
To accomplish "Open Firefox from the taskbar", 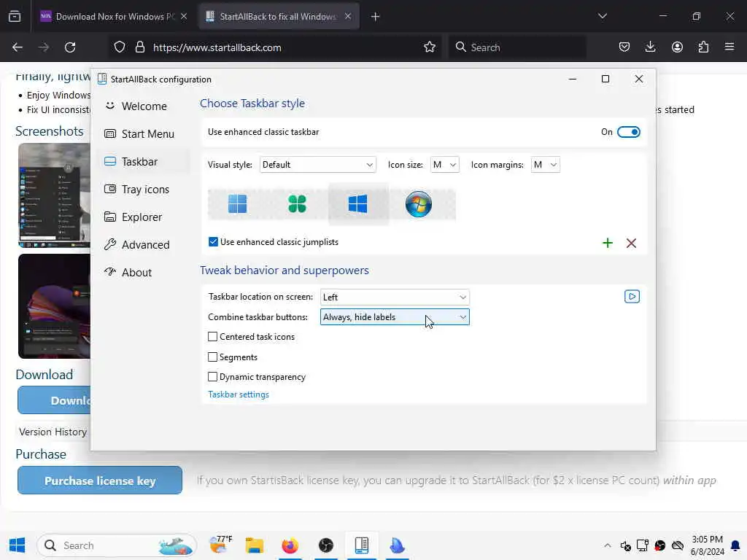I will 290,545.
